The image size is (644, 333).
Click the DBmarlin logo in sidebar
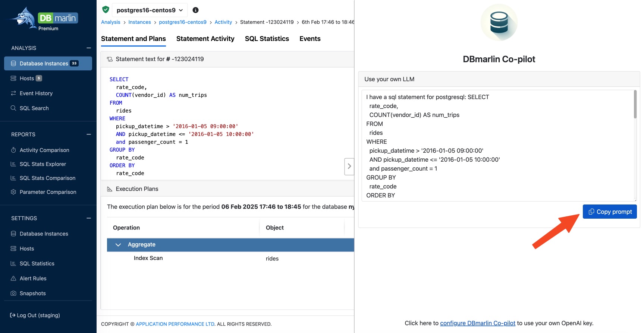(x=44, y=19)
